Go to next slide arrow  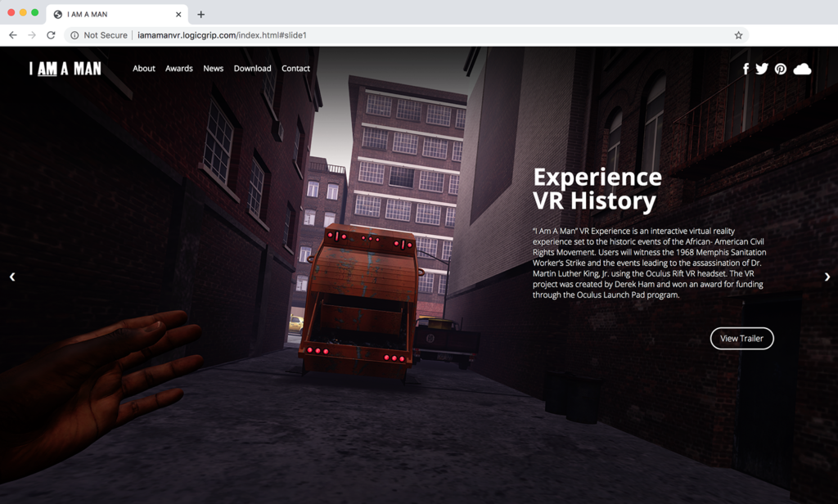click(827, 277)
